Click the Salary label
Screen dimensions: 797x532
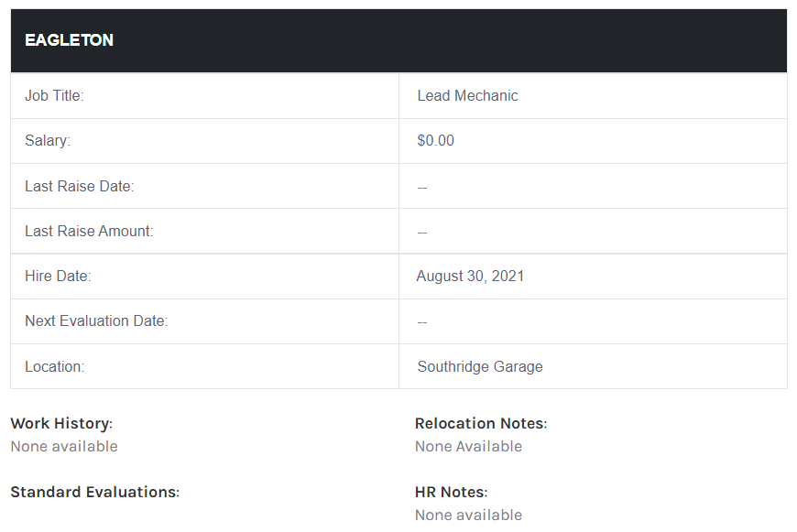click(48, 141)
